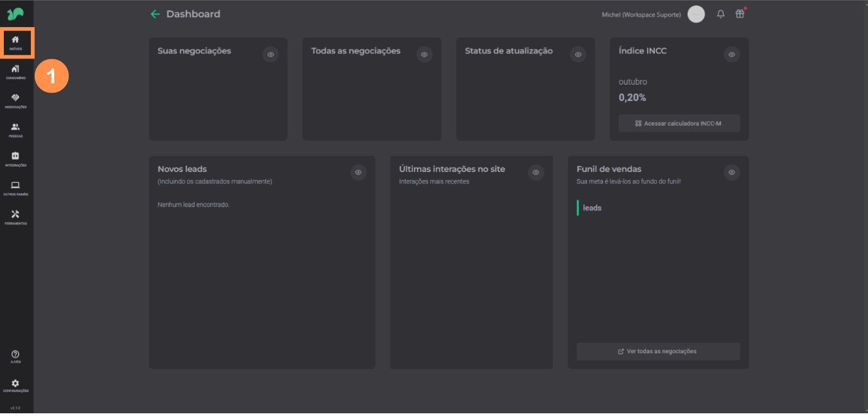The width and height of the screenshot is (868, 416).
Task: Open Integrações in the sidebar
Action: pos(16,159)
